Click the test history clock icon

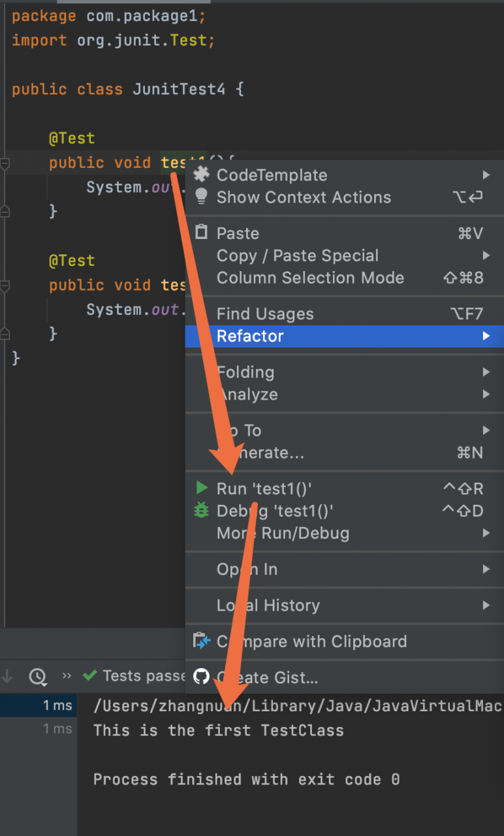38,676
